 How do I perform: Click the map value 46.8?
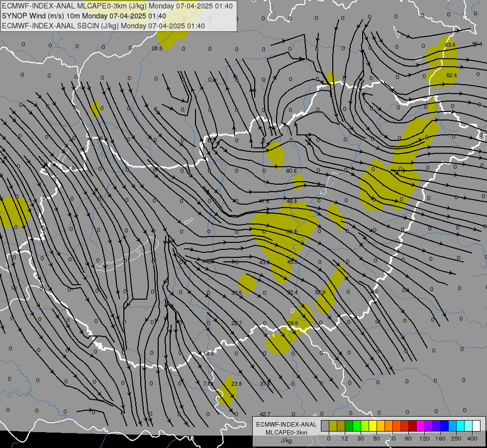292,201
